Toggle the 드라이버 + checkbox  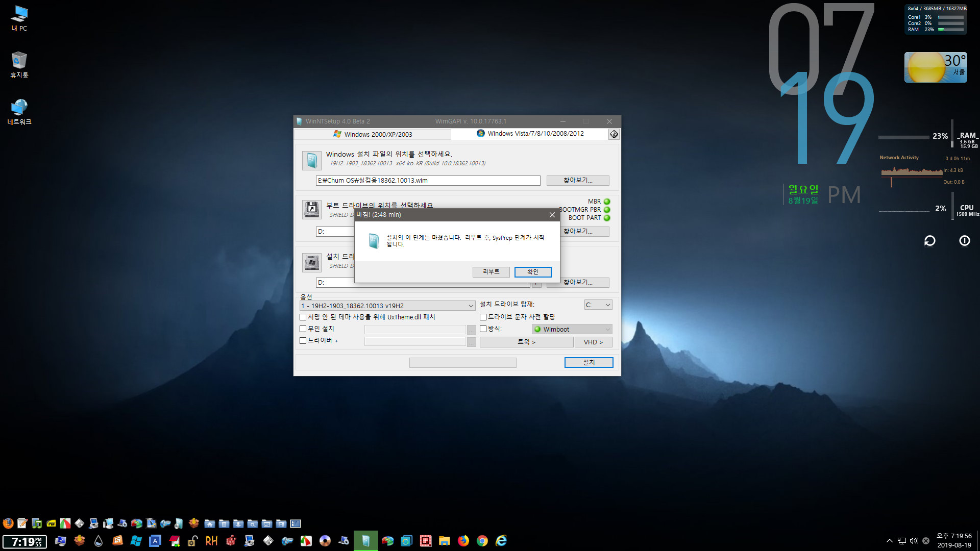pos(303,341)
